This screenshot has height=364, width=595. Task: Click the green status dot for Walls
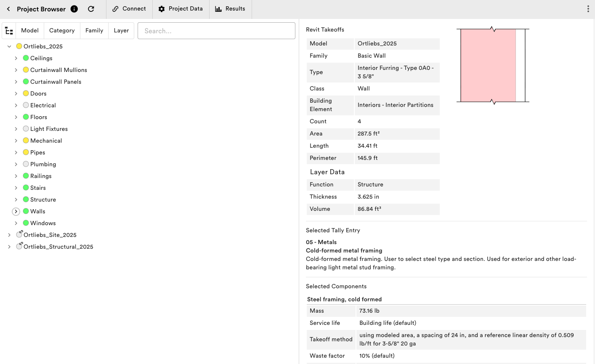click(26, 211)
